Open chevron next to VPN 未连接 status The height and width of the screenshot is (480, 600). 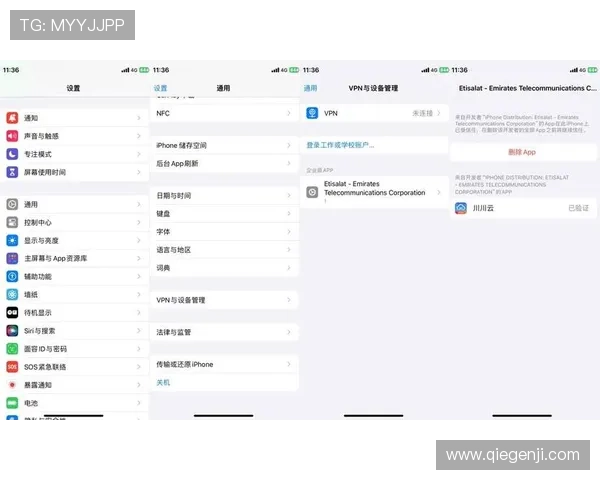pos(439,113)
